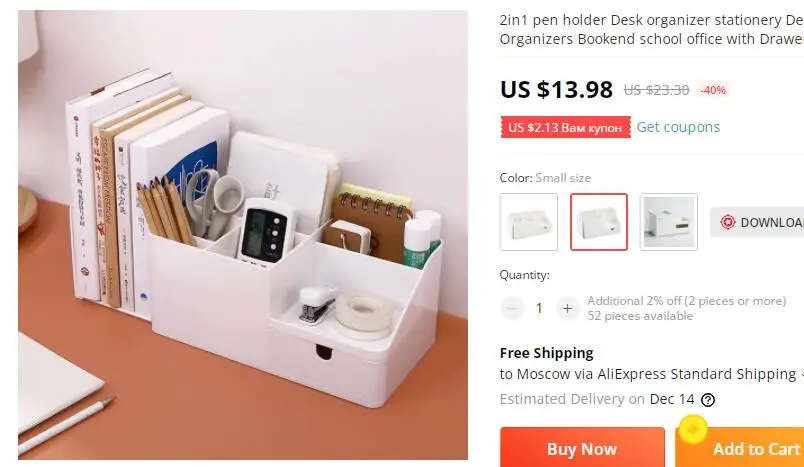This screenshot has height=467, width=804.
Task: Click the -40% discount badge
Action: click(713, 90)
